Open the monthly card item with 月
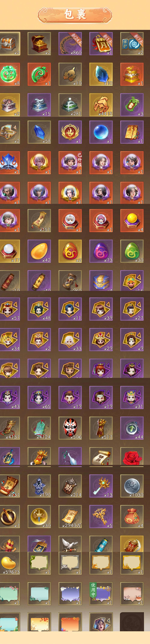The image size is (150, 644). point(101,43)
